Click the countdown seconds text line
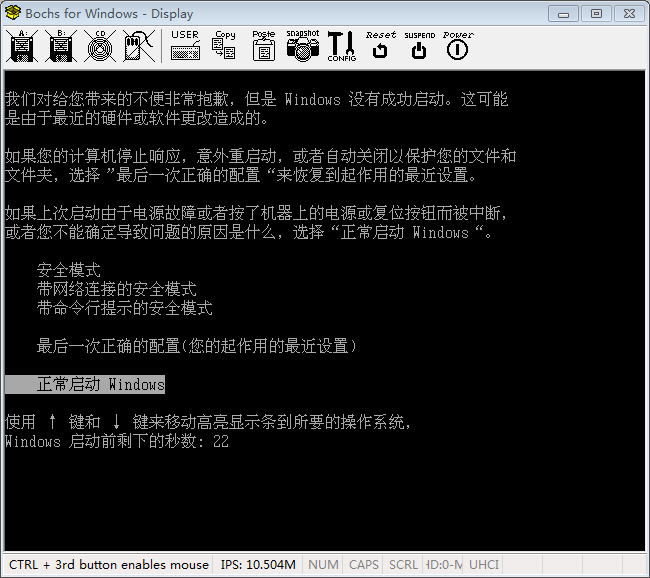 (117, 441)
